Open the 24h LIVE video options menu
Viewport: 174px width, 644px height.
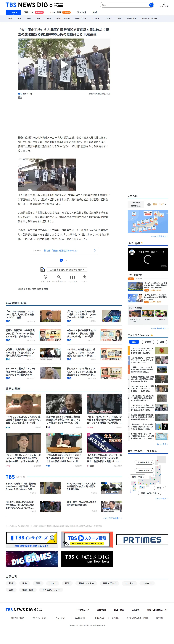tap(163, 252)
